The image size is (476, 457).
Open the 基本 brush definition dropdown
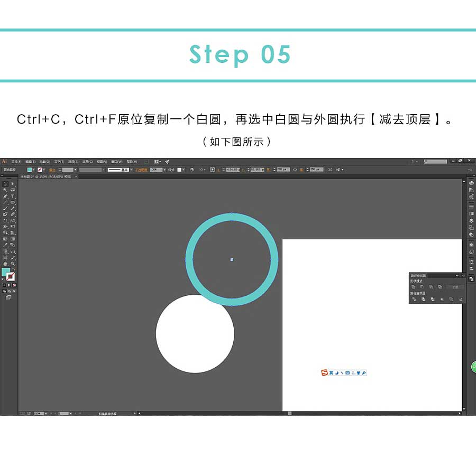pos(131,170)
